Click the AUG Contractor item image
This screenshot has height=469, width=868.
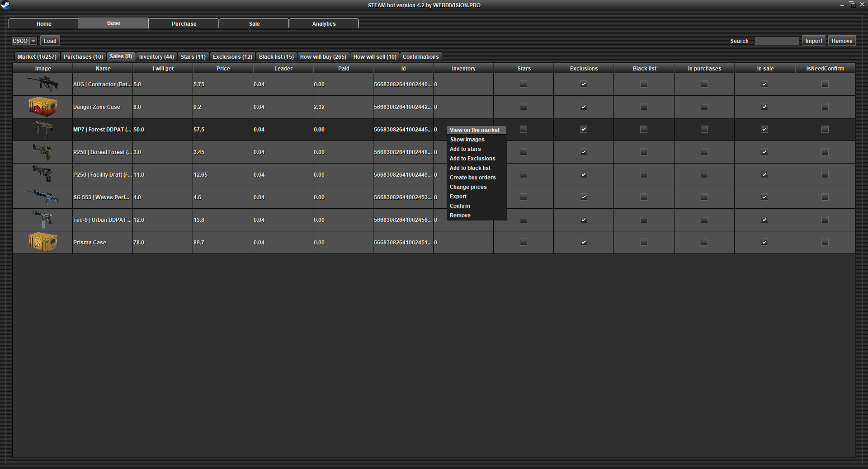click(x=42, y=84)
